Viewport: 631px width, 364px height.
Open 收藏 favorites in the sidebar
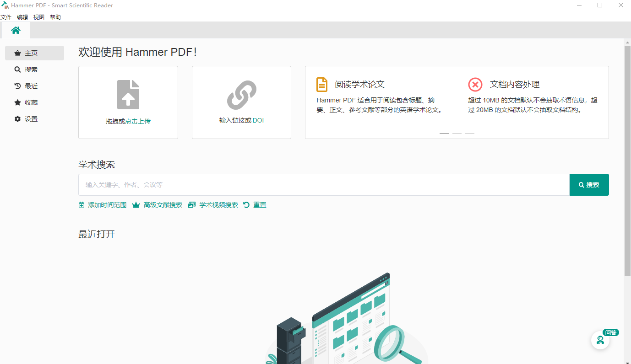click(34, 102)
